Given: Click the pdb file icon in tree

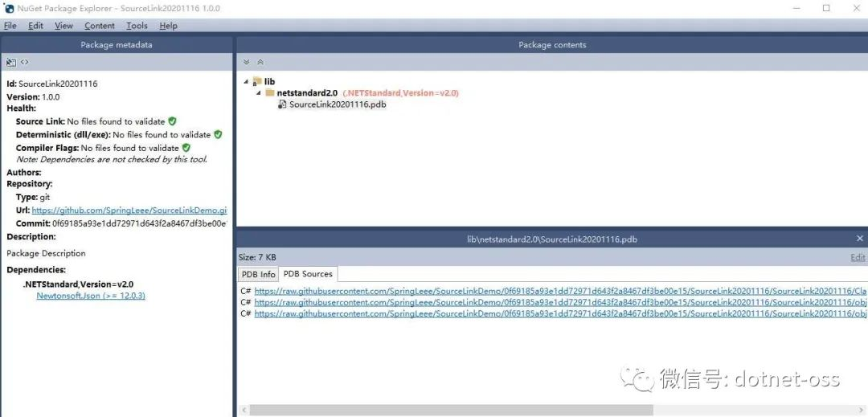Looking at the screenshot, I should [x=282, y=104].
